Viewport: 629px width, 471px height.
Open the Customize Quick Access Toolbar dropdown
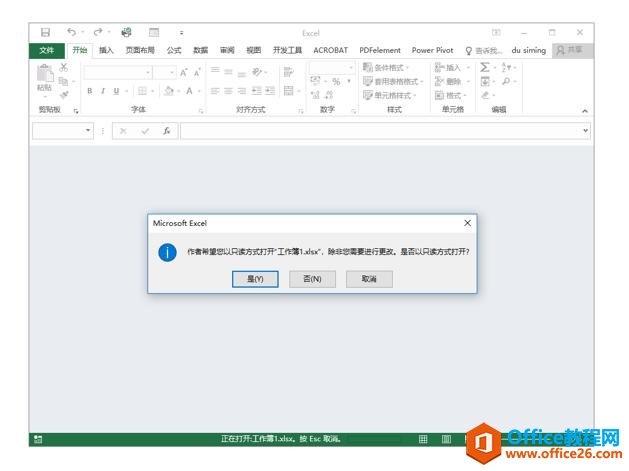tap(181, 32)
